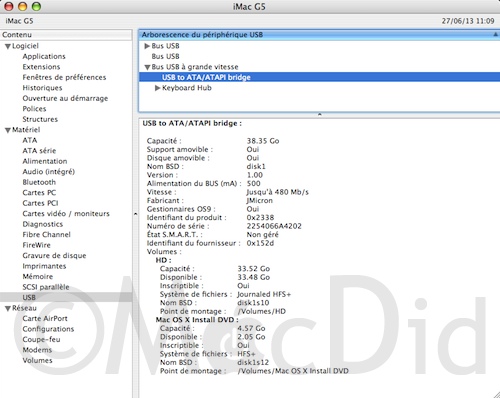Viewport: 500px width, 398px height.
Task: Click the Contenu column header
Action: 66,35
